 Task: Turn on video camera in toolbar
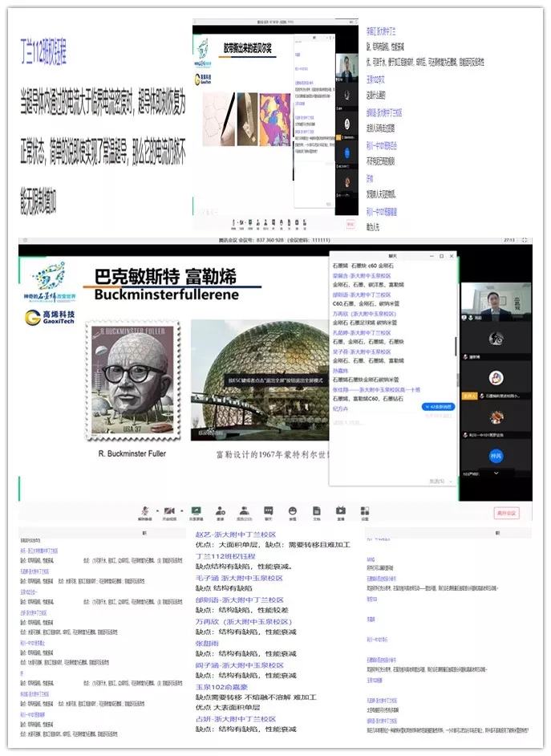(x=169, y=511)
